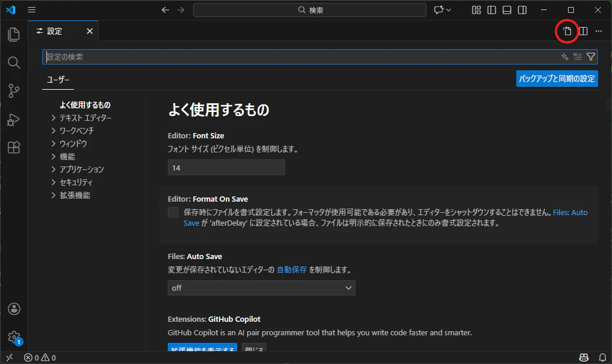The image size is (612, 364).
Task: Open the Extensions view
Action: coord(13,147)
